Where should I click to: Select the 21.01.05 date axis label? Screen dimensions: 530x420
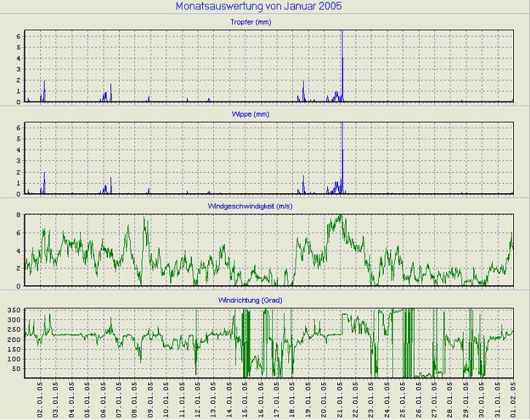pyautogui.click(x=339, y=398)
